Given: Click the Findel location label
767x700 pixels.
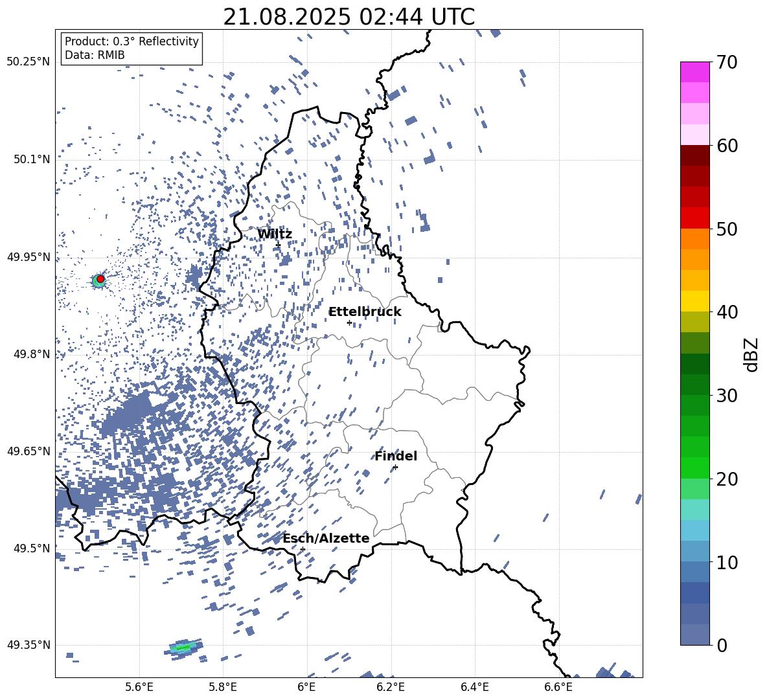Looking at the screenshot, I should 396,456.
